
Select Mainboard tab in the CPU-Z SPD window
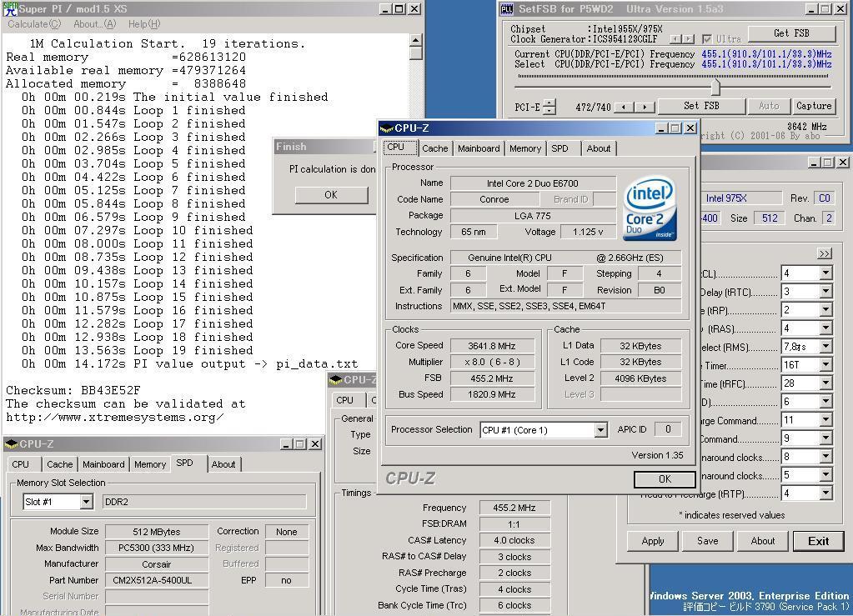(103, 464)
